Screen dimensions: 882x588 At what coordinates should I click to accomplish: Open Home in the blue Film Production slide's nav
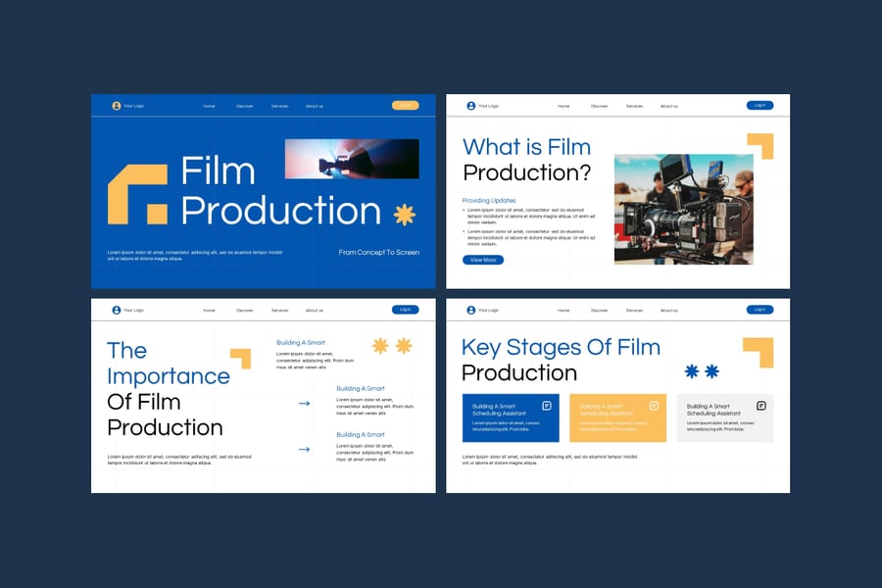(x=209, y=106)
